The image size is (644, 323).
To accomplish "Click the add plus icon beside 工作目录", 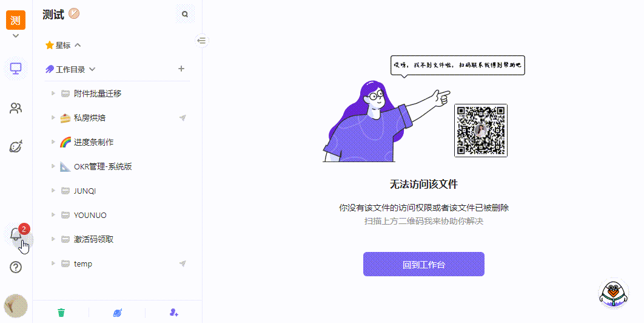I will tap(181, 69).
